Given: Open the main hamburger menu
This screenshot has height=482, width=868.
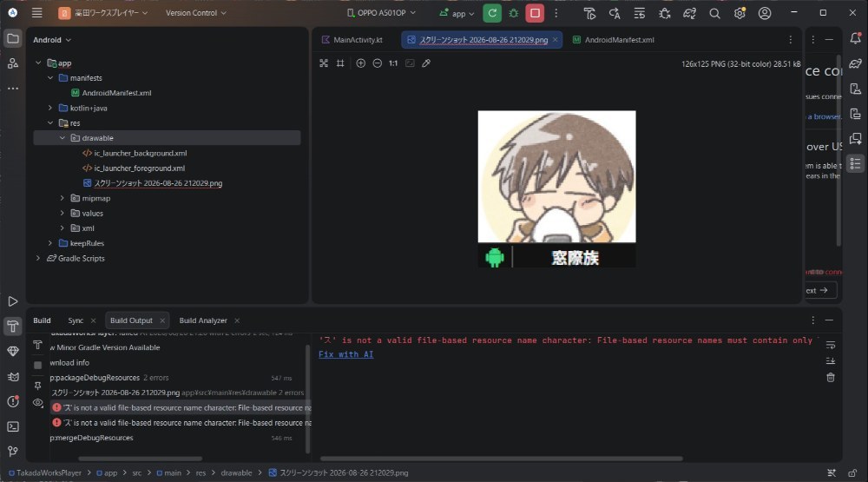Looking at the screenshot, I should [x=37, y=13].
